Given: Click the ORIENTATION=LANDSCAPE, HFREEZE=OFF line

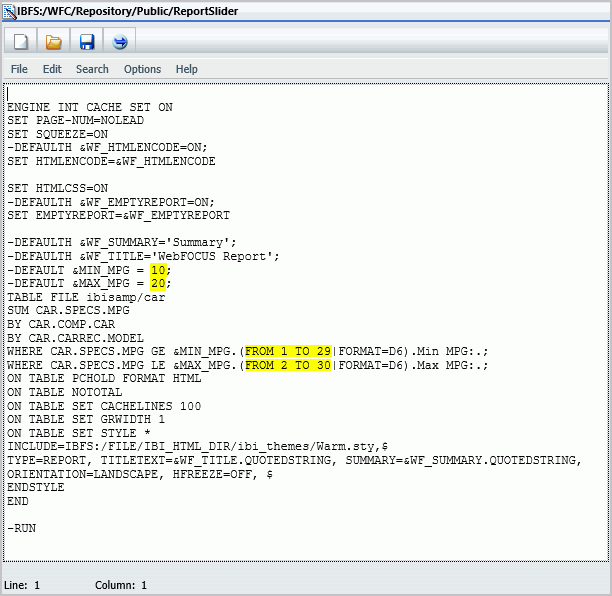Looking at the screenshot, I should coord(140,474).
